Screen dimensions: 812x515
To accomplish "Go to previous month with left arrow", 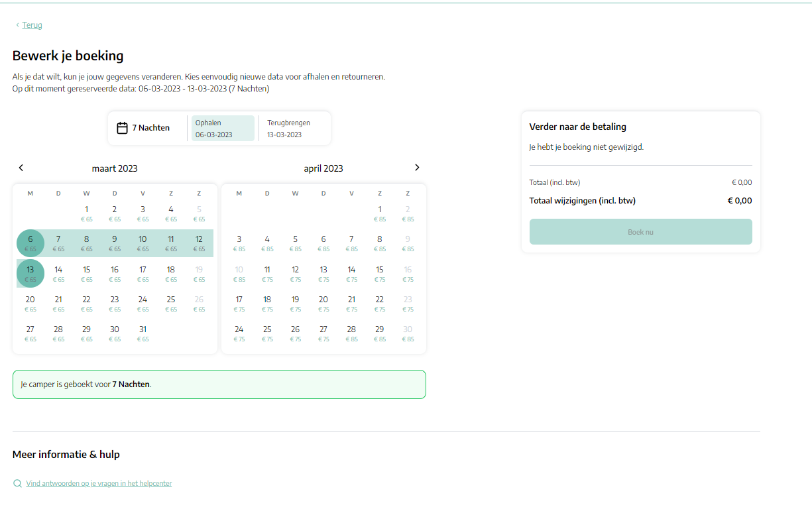I will pos(21,168).
